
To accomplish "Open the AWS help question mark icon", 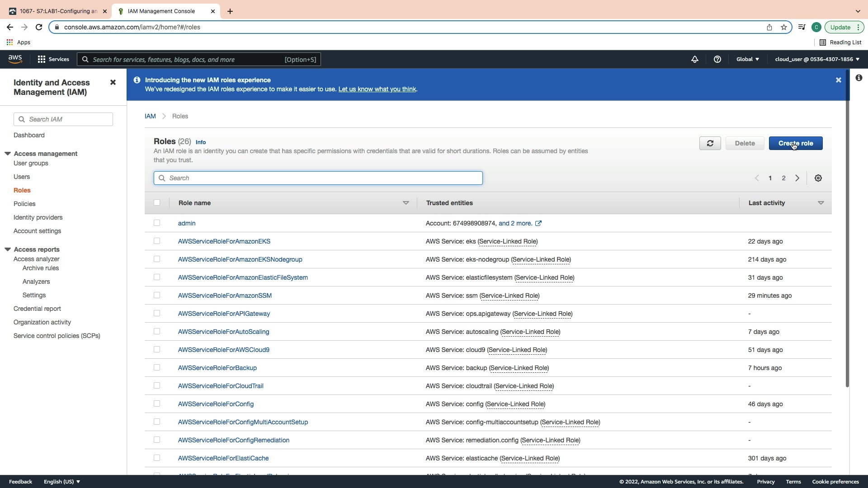I will tap(717, 59).
